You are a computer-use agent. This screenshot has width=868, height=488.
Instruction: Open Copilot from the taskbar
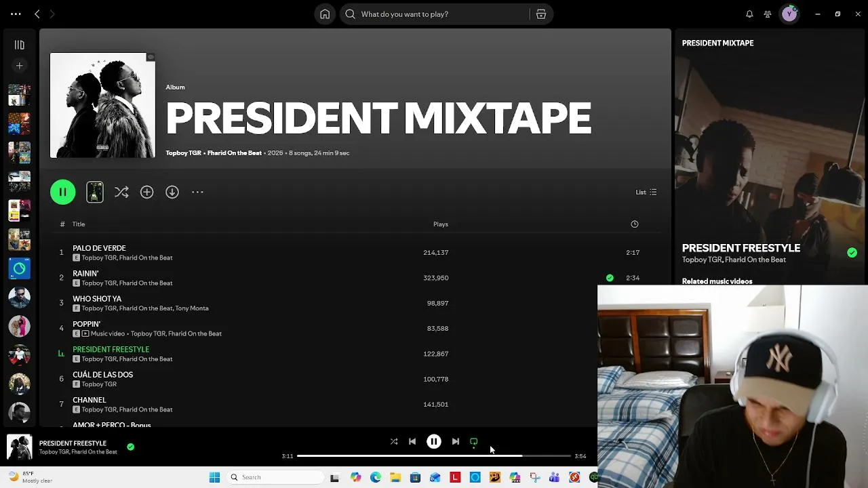tap(356, 477)
